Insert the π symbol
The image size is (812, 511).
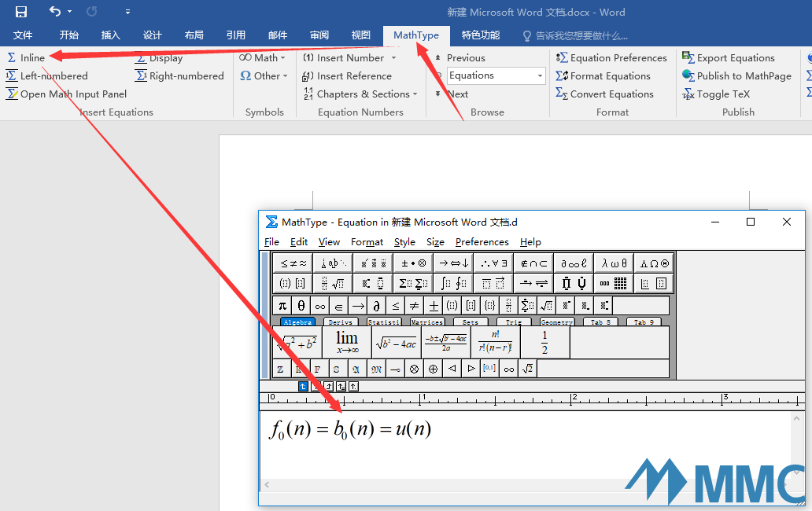[282, 306]
